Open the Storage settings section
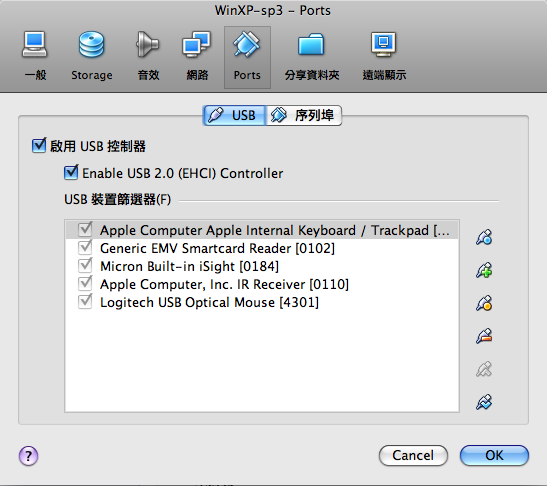 (x=91, y=57)
